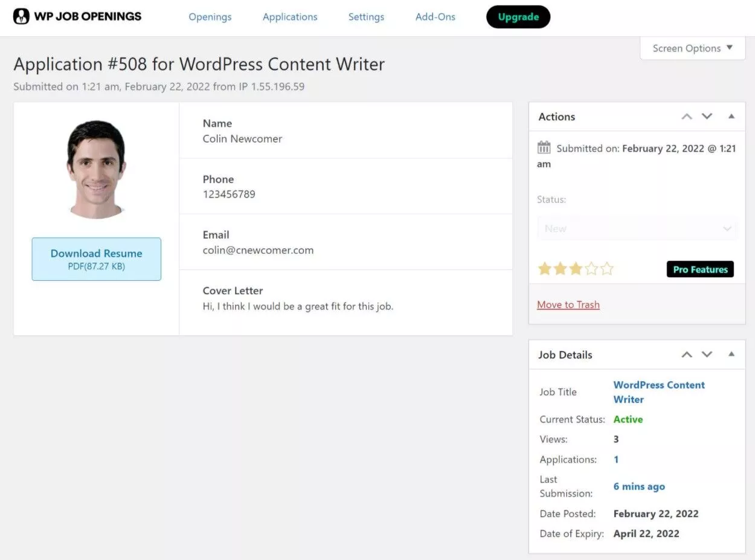Click the cover letter text

point(298,306)
